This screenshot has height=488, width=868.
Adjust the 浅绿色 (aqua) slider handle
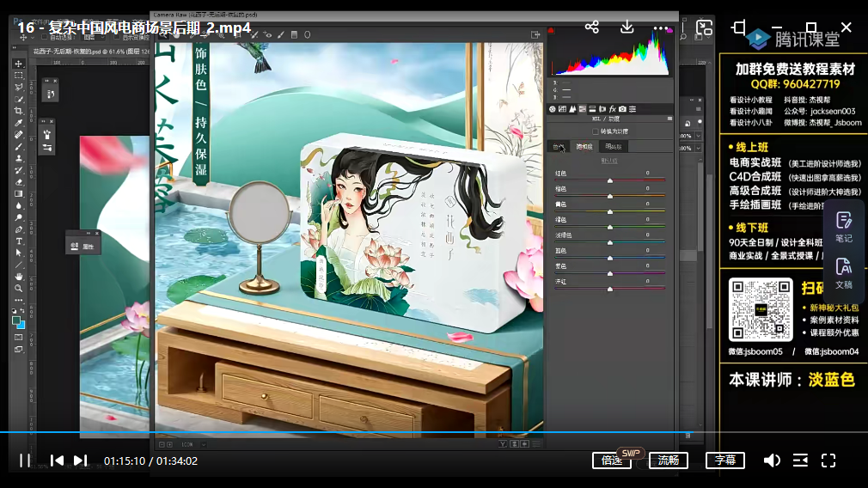click(610, 242)
